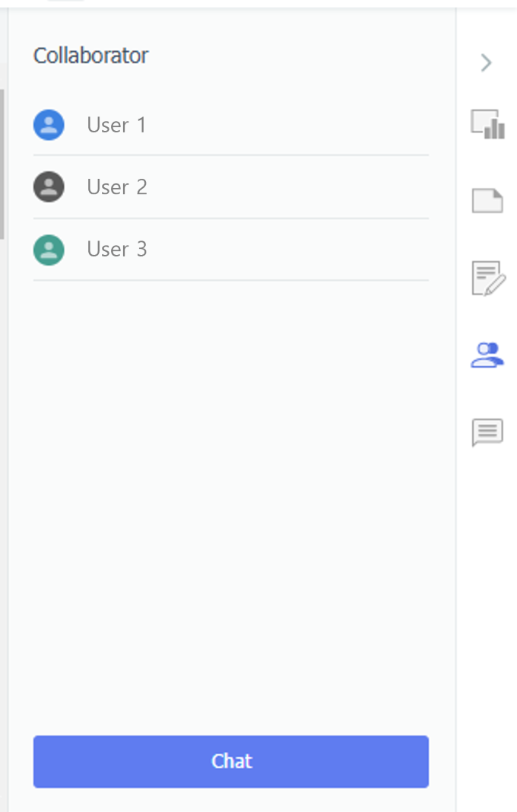The image size is (517, 812).
Task: Click User 1's blue avatar icon
Action: 49,124
